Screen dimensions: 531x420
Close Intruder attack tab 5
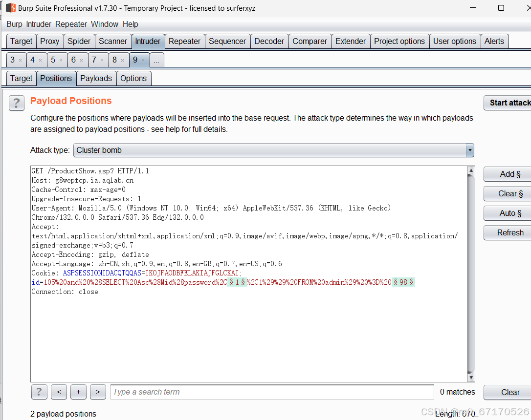click(x=61, y=60)
